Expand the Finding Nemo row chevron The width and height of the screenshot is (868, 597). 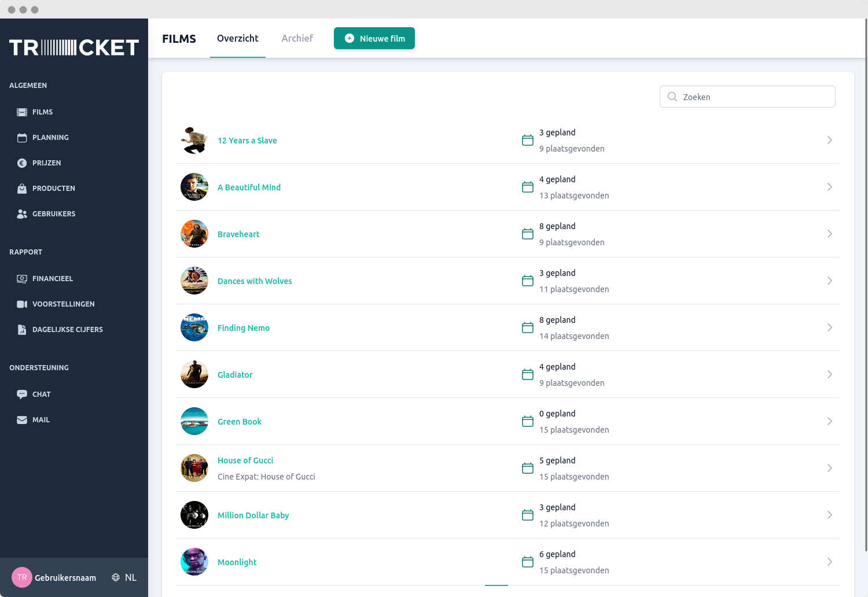pos(830,327)
